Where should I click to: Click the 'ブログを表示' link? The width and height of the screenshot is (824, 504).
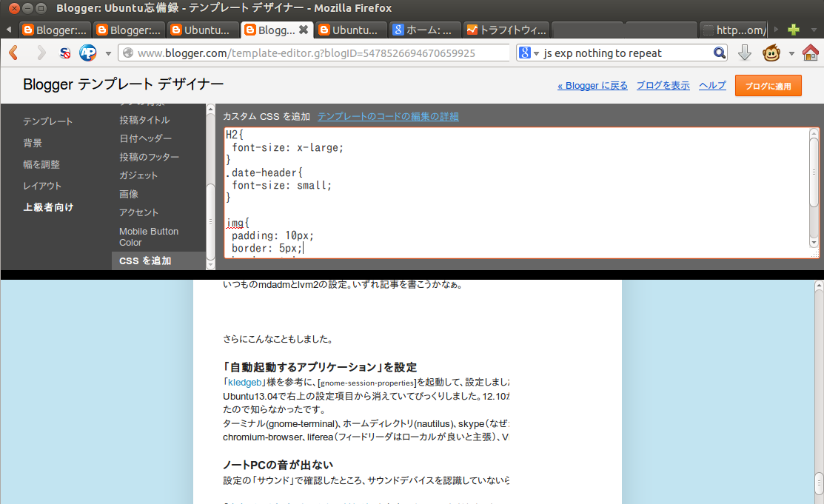(x=663, y=86)
